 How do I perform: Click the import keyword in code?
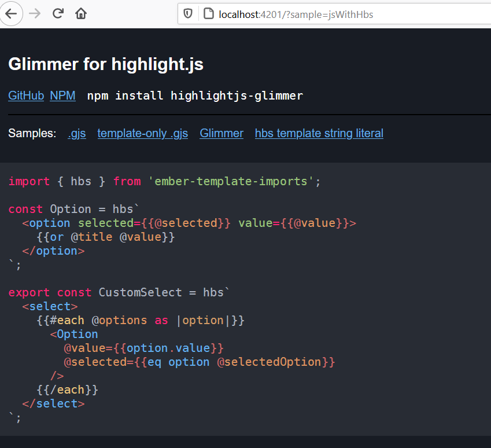[x=29, y=182]
